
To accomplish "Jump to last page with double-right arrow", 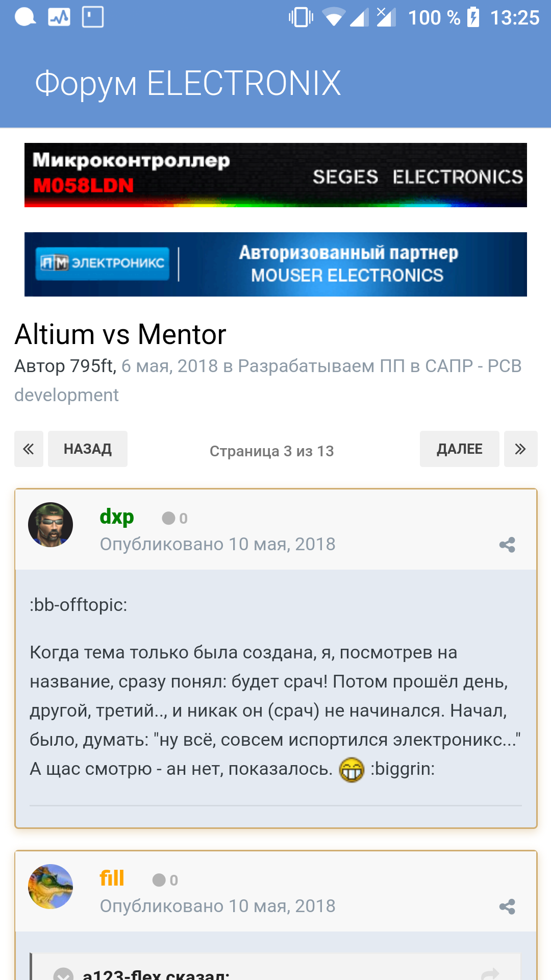I will tap(520, 449).
